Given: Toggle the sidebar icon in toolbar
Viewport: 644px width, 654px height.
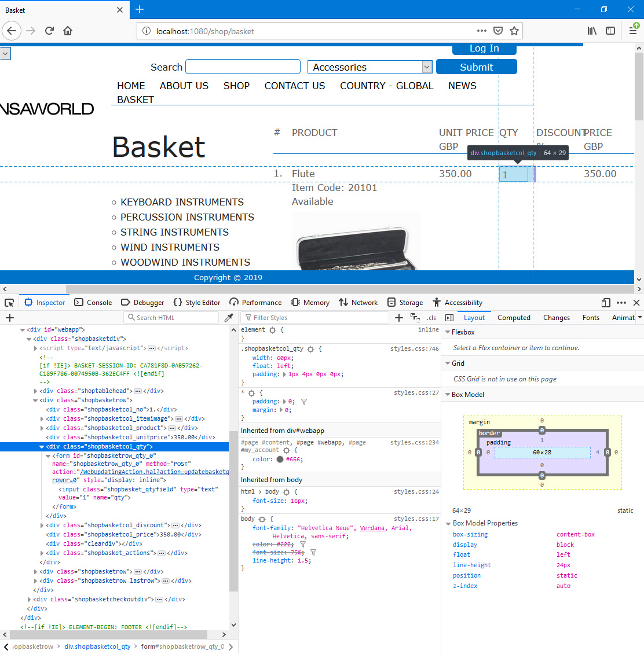Looking at the screenshot, I should pos(610,31).
